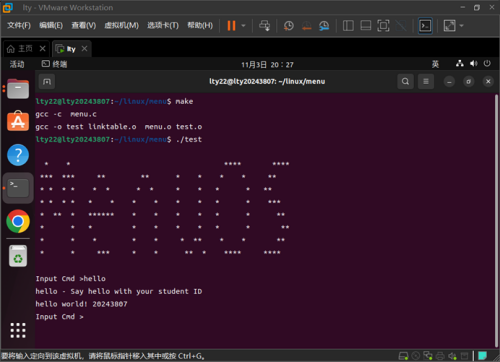
Task: Click the sound card status icon
Action: pos(452,356)
